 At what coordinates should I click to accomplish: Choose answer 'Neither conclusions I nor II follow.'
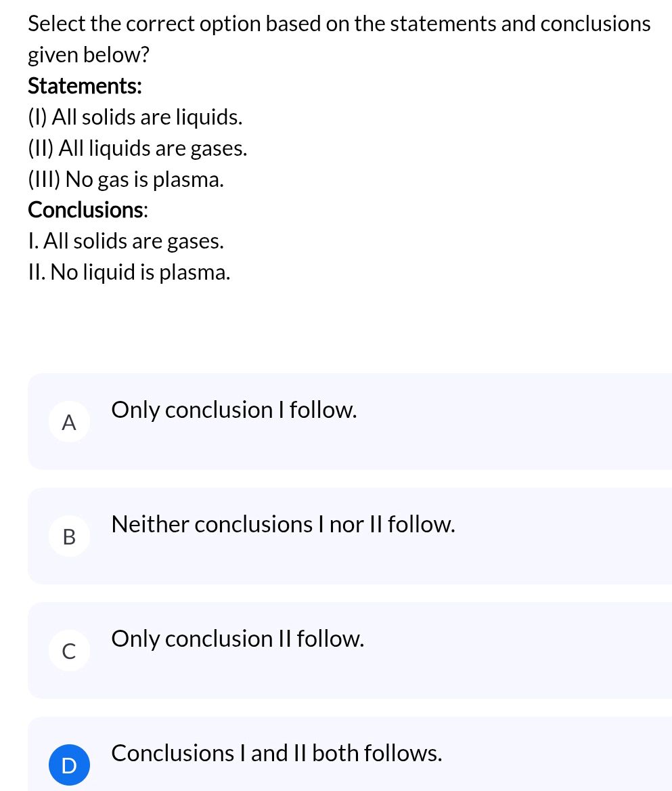tap(284, 524)
